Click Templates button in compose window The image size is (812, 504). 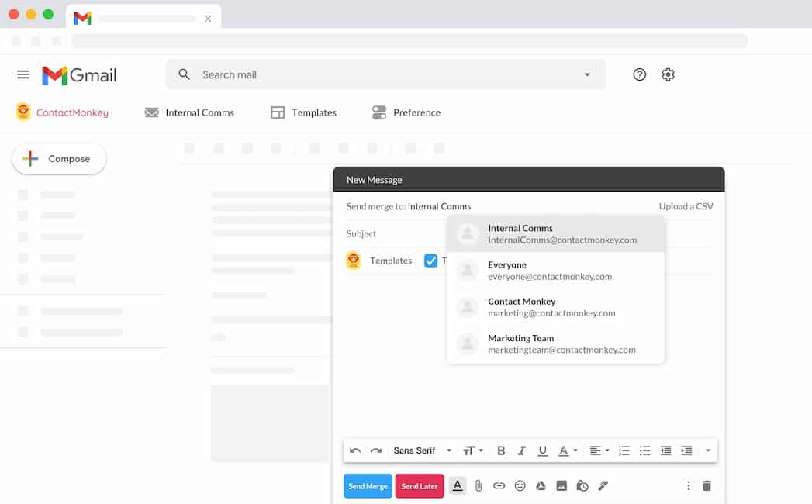391,261
